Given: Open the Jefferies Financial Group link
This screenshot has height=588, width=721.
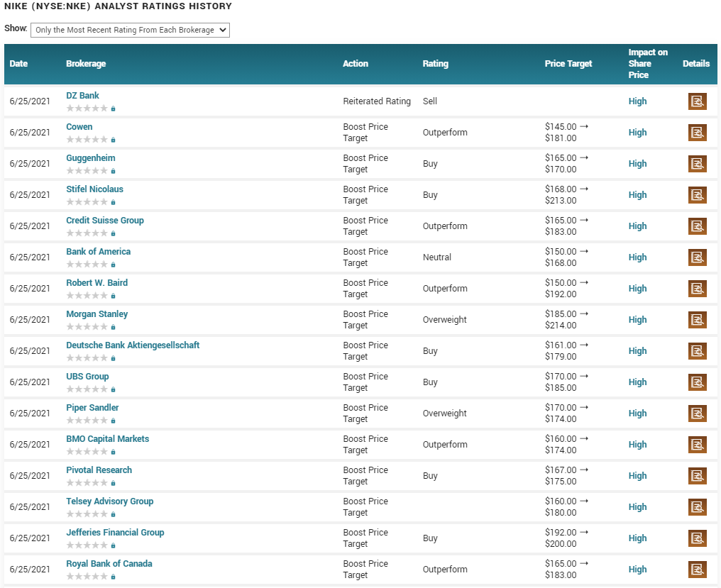Looking at the screenshot, I should pos(115,533).
